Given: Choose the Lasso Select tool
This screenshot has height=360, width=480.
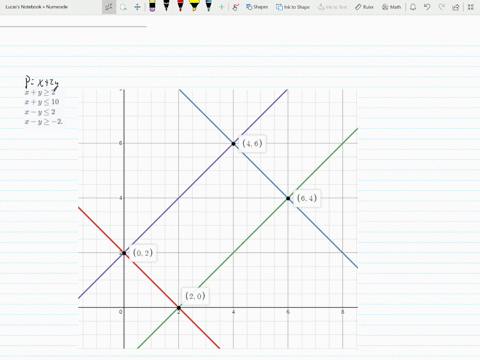Looking at the screenshot, I should 123,7.
